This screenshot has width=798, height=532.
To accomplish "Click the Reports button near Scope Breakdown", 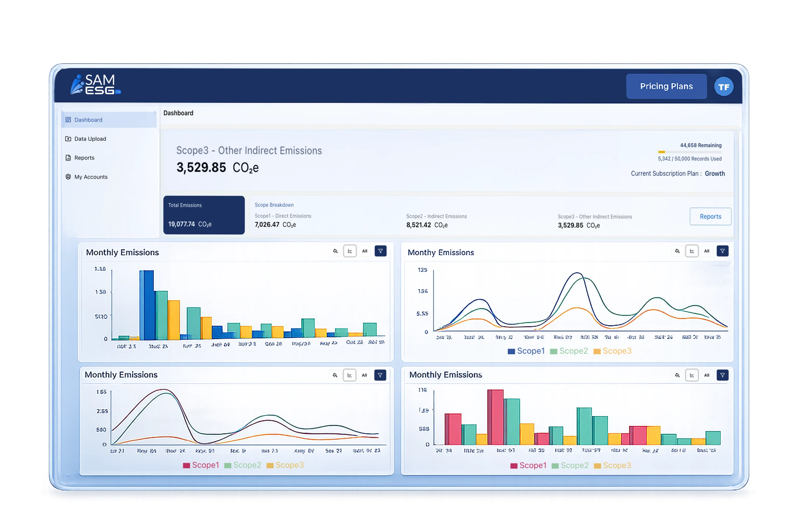I will pos(710,216).
